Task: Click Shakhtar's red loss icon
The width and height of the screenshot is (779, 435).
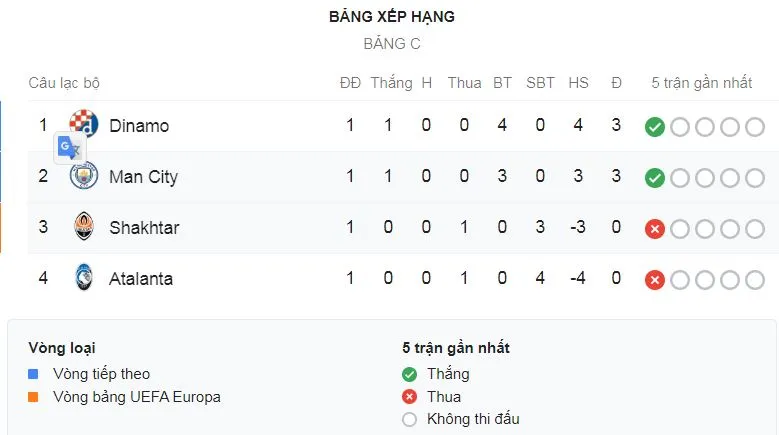Action: (655, 229)
